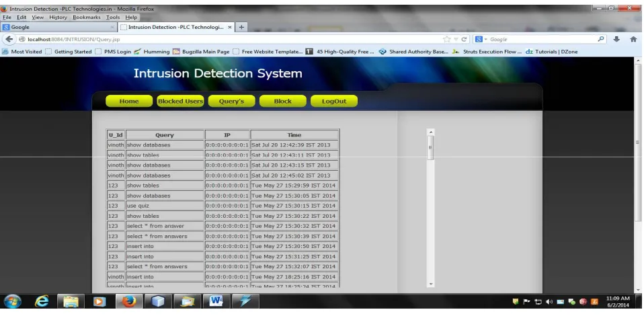This screenshot has height=320, width=644.
Task: Open the downloads arrow in Firefox toolbar
Action: click(616, 40)
